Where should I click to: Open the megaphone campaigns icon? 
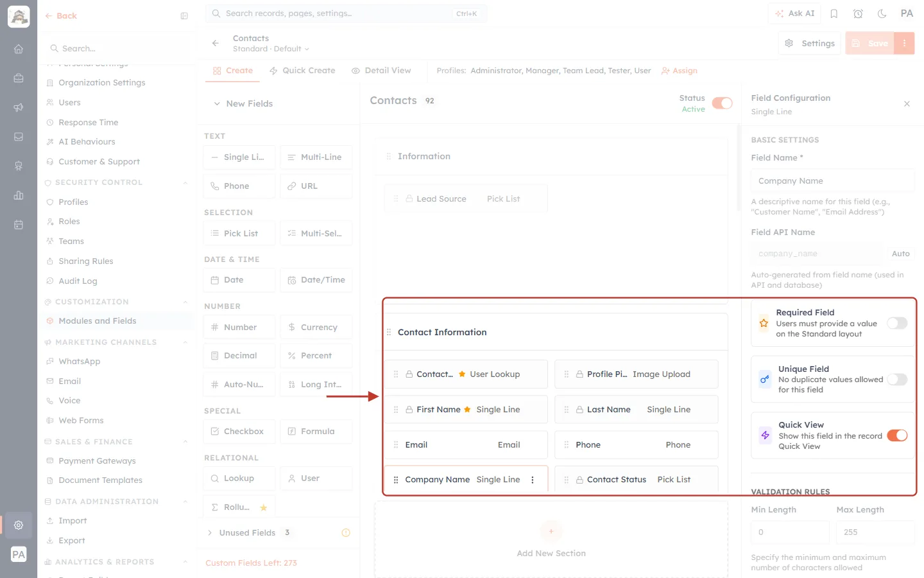19,107
